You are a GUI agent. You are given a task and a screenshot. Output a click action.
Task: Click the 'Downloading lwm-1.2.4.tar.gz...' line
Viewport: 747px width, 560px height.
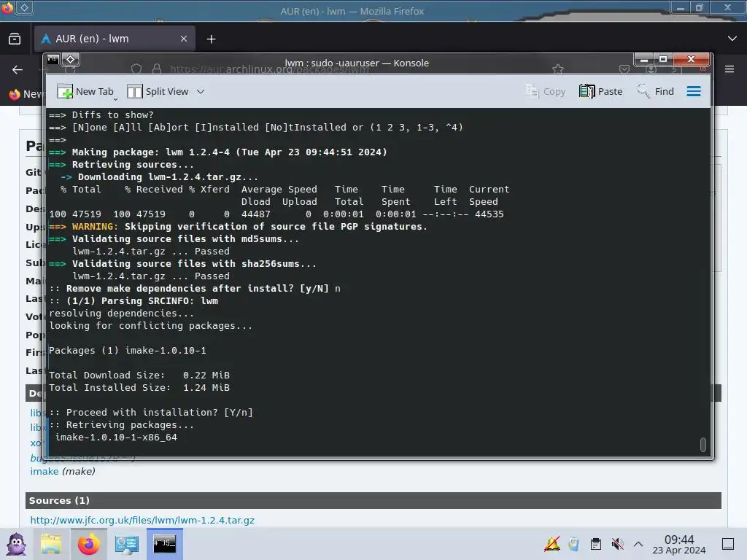pyautogui.click(x=159, y=177)
